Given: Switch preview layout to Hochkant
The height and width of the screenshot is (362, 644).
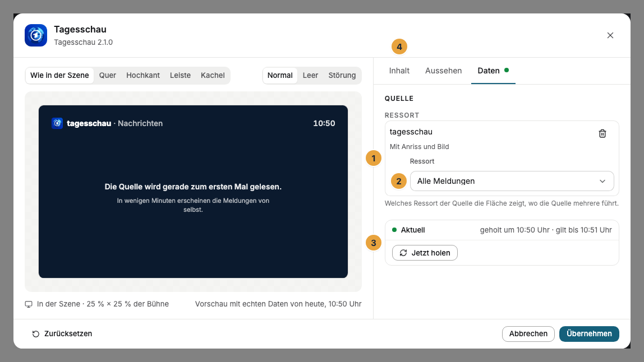Looking at the screenshot, I should [143, 76].
